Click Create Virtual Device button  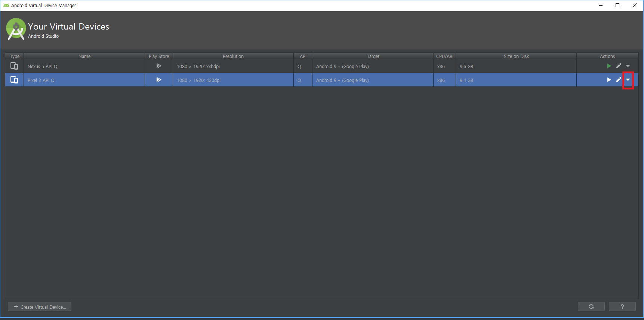click(x=40, y=307)
